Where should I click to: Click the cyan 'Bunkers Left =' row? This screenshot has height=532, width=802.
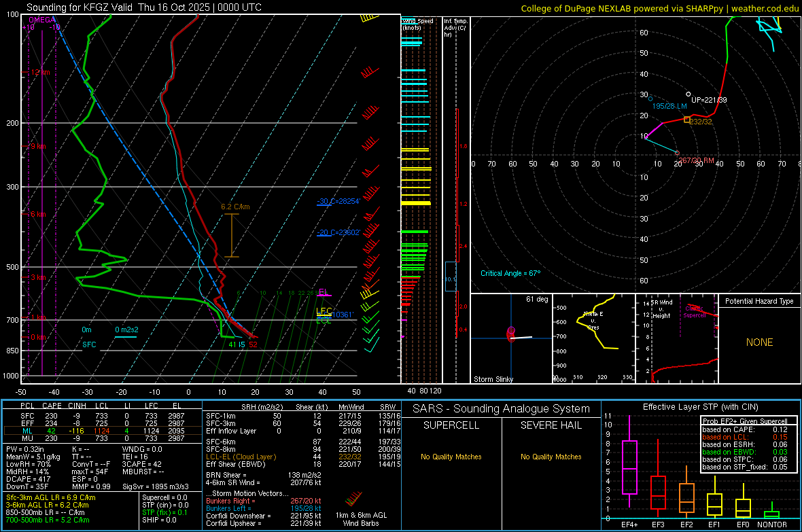[264, 508]
